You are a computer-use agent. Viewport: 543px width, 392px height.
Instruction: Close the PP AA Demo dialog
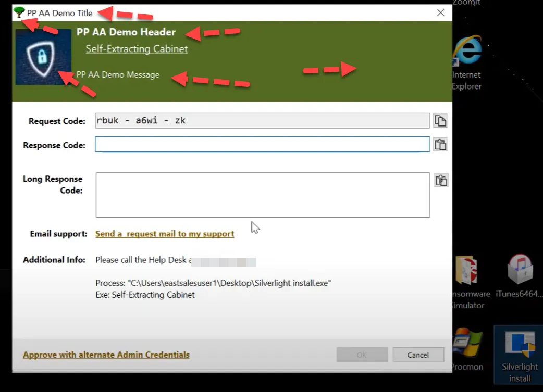pos(440,12)
